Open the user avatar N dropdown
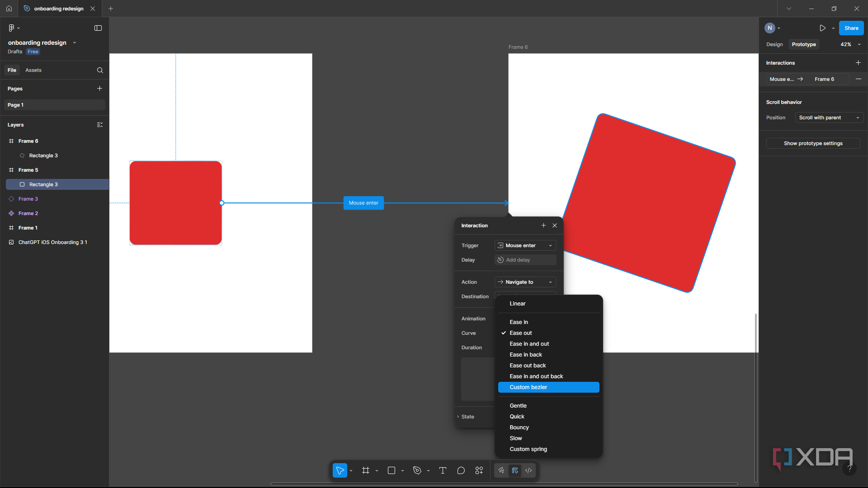This screenshot has height=488, width=868. point(772,28)
